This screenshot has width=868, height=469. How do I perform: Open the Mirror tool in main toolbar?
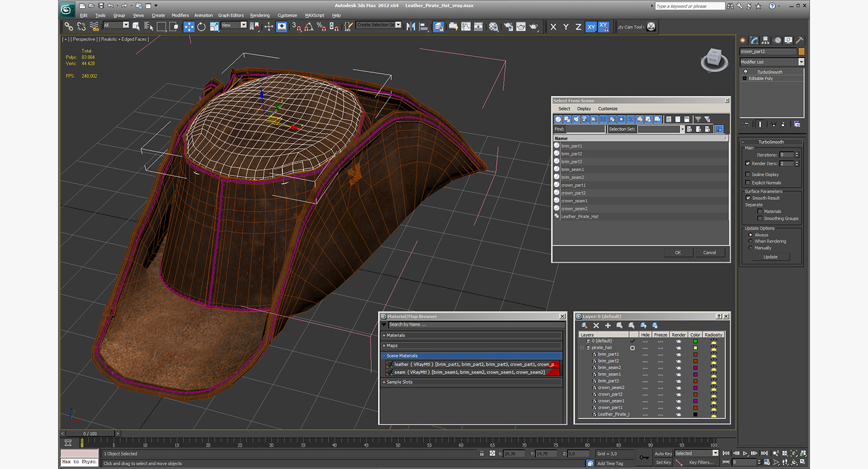(411, 26)
